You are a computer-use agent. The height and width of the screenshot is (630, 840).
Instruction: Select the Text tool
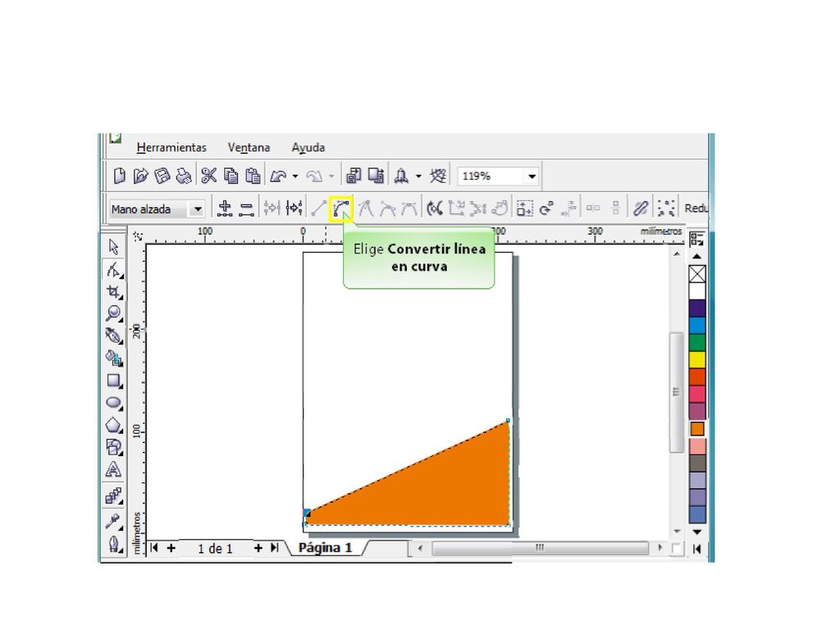tap(113, 470)
